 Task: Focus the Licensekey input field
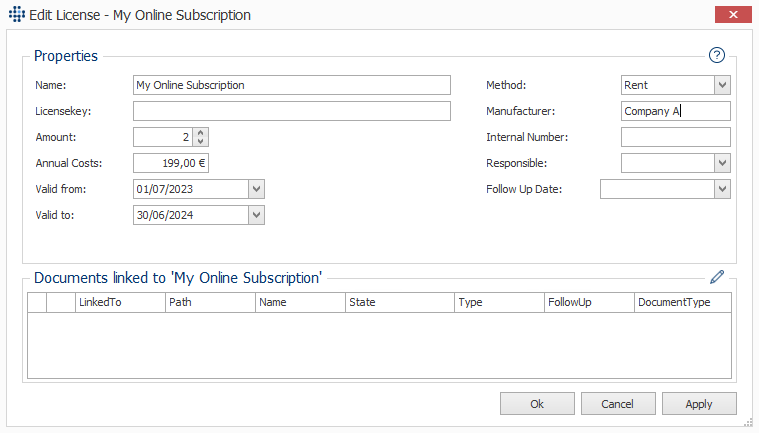(x=292, y=111)
